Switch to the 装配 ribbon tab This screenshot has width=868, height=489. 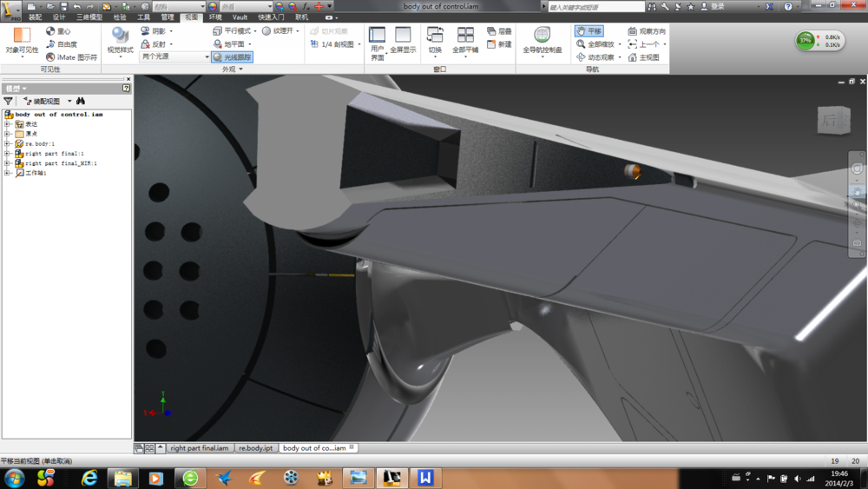[36, 17]
